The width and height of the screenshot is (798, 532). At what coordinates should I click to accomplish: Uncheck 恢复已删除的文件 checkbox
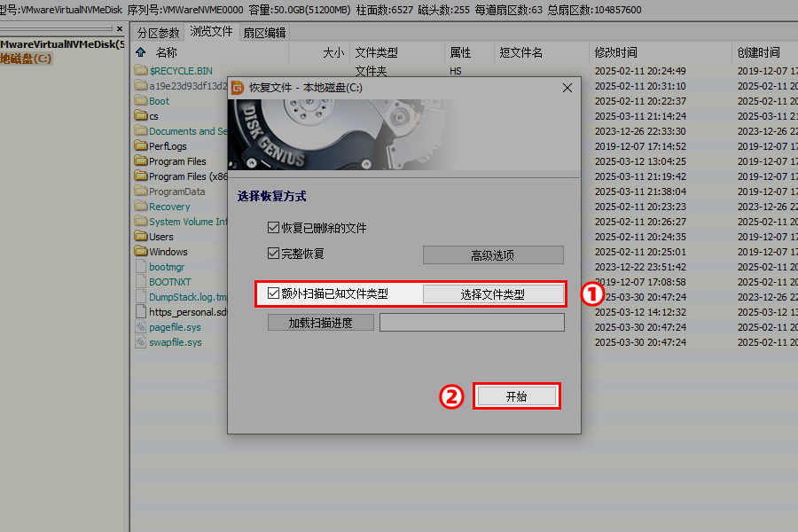coord(273,228)
